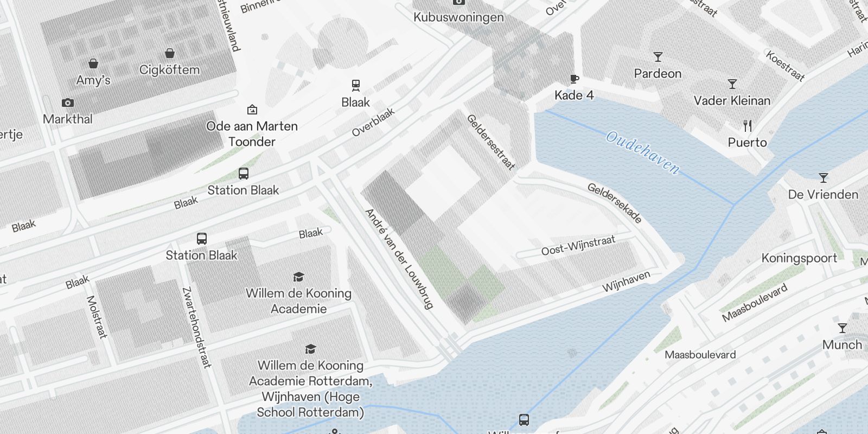
Task: Select the Pardeon cocktail glass icon
Action: pyautogui.click(x=658, y=57)
